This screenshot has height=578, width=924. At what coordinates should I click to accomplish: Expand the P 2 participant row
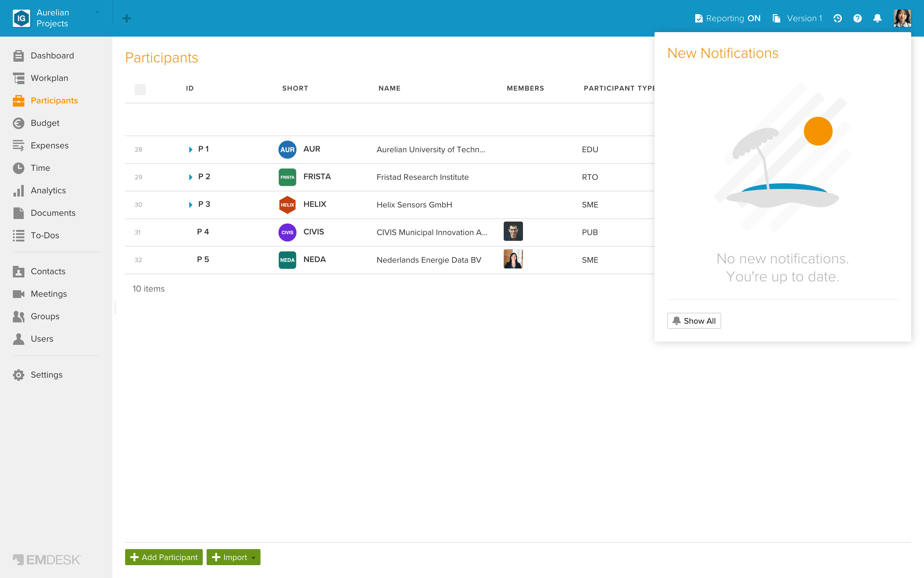(191, 177)
